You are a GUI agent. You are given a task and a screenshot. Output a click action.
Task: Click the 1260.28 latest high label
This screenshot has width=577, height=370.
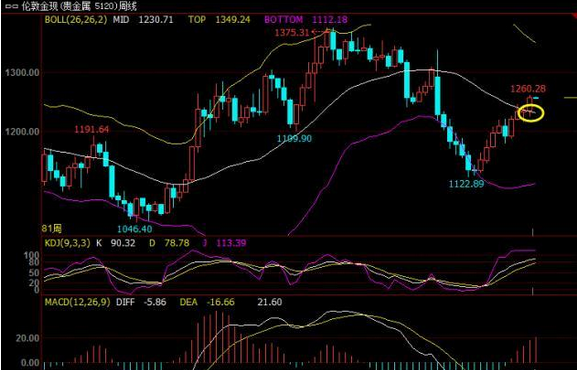point(528,89)
